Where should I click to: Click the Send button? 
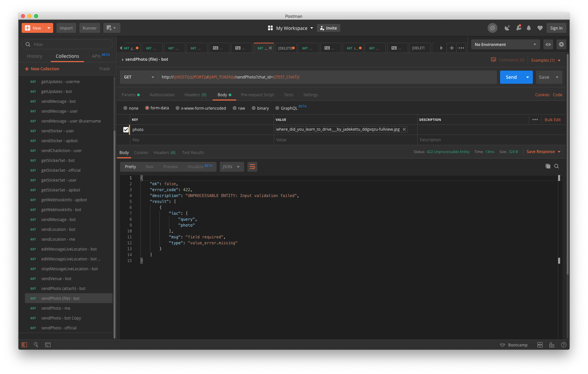511,77
